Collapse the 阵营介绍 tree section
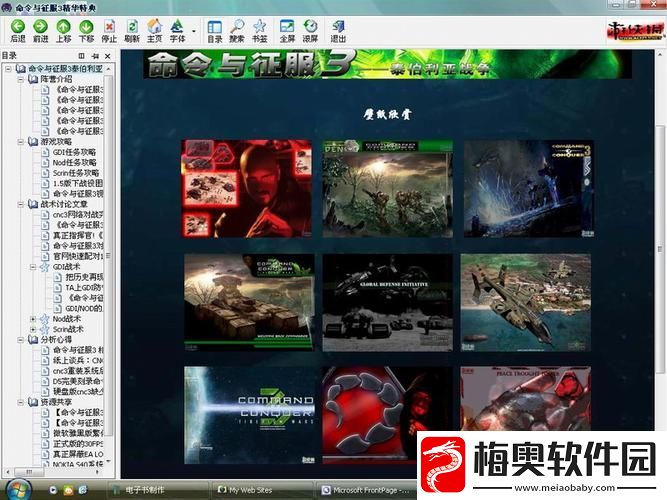Viewport: 667px width, 500px height. (20, 79)
